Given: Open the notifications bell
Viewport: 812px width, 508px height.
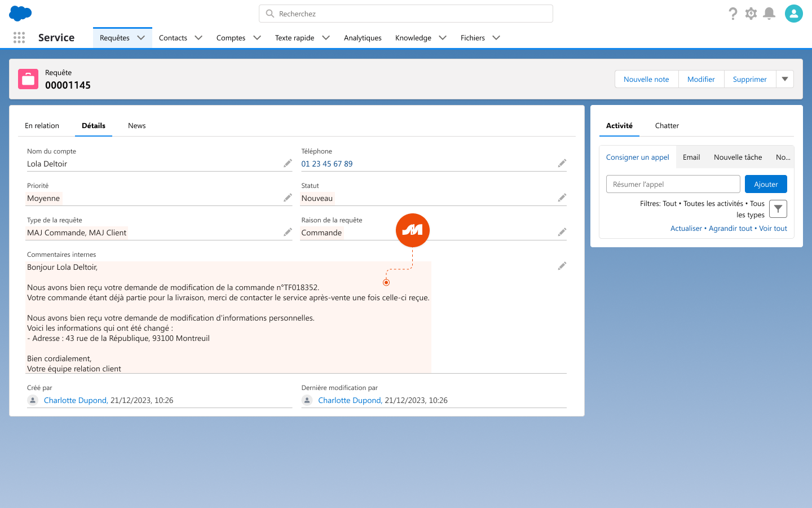Looking at the screenshot, I should [x=769, y=14].
